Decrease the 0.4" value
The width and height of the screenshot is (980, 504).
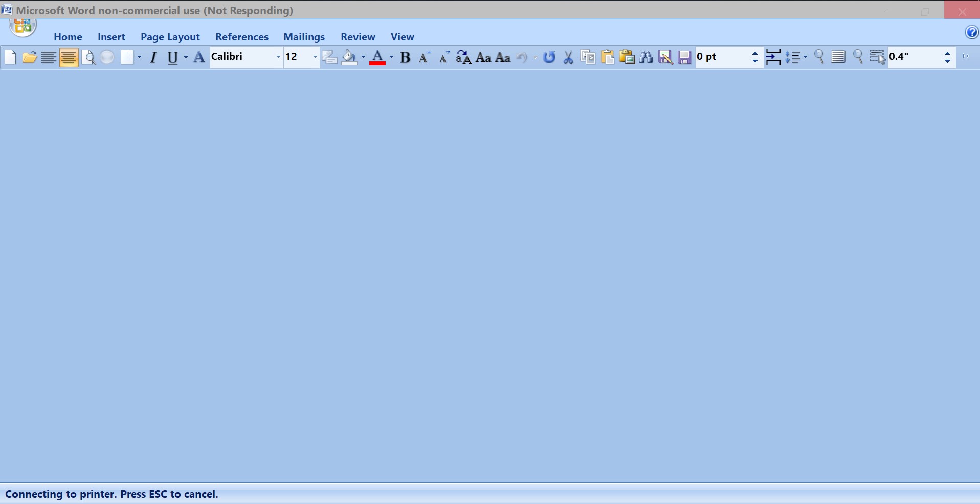click(947, 61)
